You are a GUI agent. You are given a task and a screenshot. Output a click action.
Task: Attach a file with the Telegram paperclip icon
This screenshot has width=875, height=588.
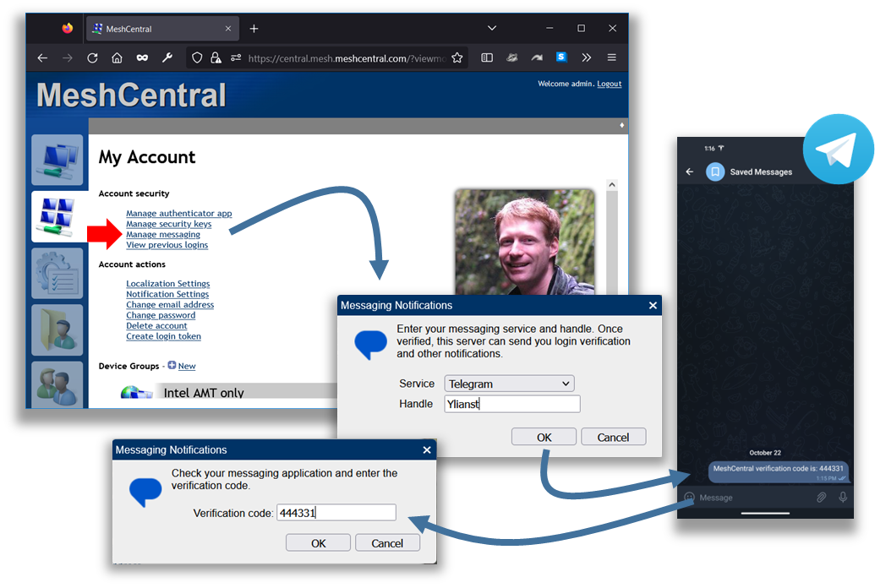click(x=821, y=498)
